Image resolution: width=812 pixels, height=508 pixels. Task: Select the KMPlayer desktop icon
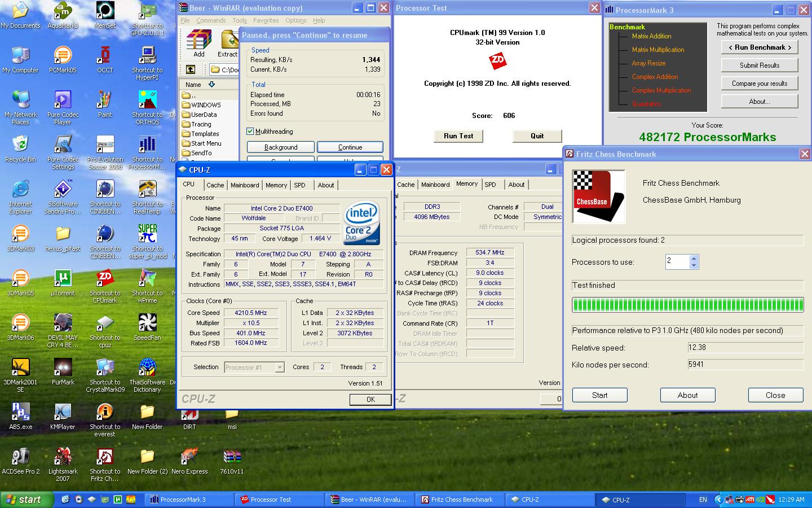63,416
